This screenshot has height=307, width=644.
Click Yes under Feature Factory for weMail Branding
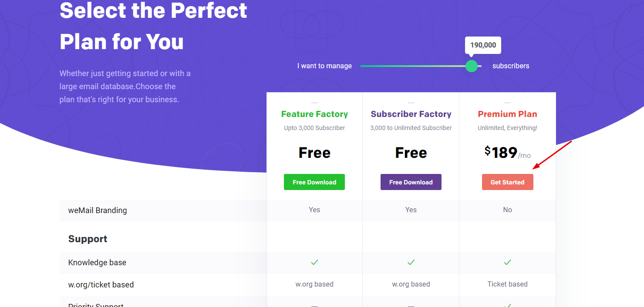point(314,210)
